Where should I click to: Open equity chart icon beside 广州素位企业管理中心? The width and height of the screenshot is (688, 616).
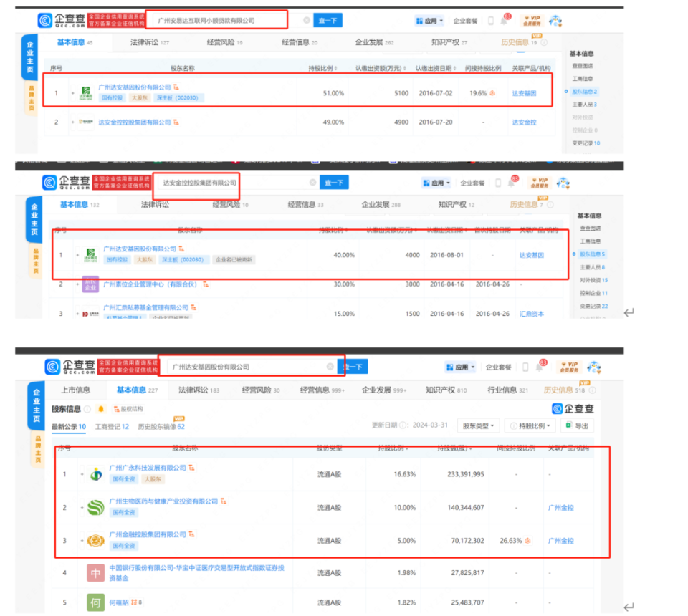tap(206, 284)
